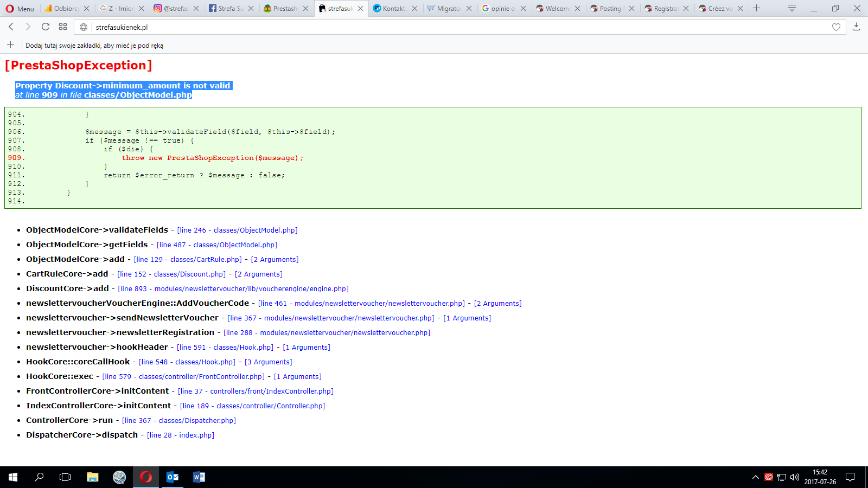Expand 2 Arguments for AddVoucherCode
The height and width of the screenshot is (488, 868).
498,304
